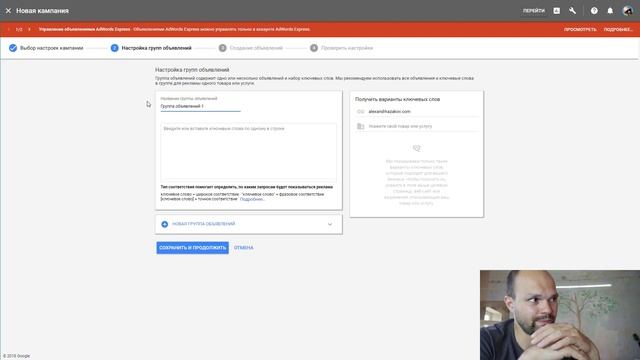Click the ПЕРЕЙТИ button in top bar
Screen dimensions: 640x360
[x=533, y=11]
